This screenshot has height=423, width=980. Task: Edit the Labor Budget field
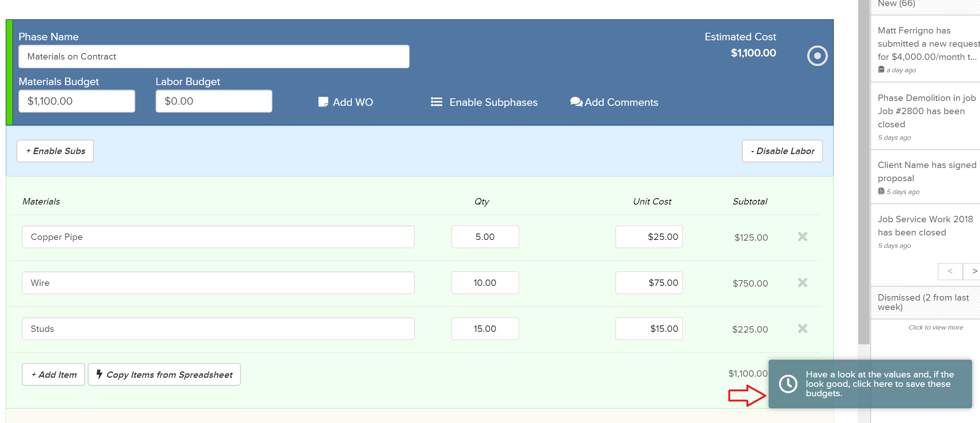tap(214, 101)
